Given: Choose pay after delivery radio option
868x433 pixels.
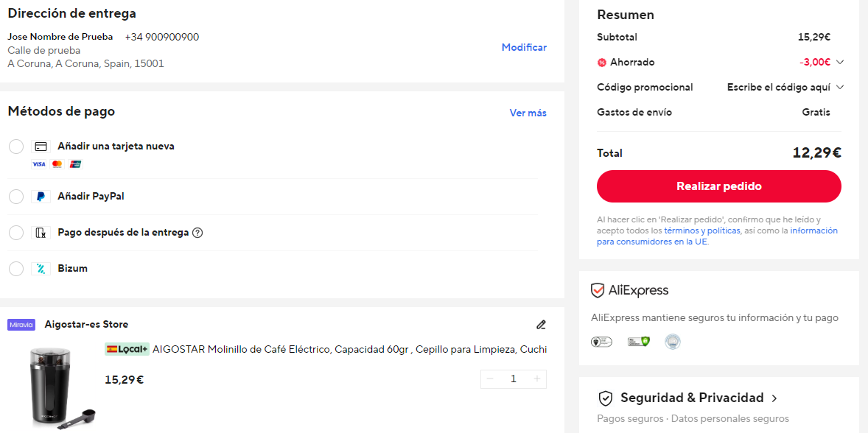Looking at the screenshot, I should click(x=16, y=233).
